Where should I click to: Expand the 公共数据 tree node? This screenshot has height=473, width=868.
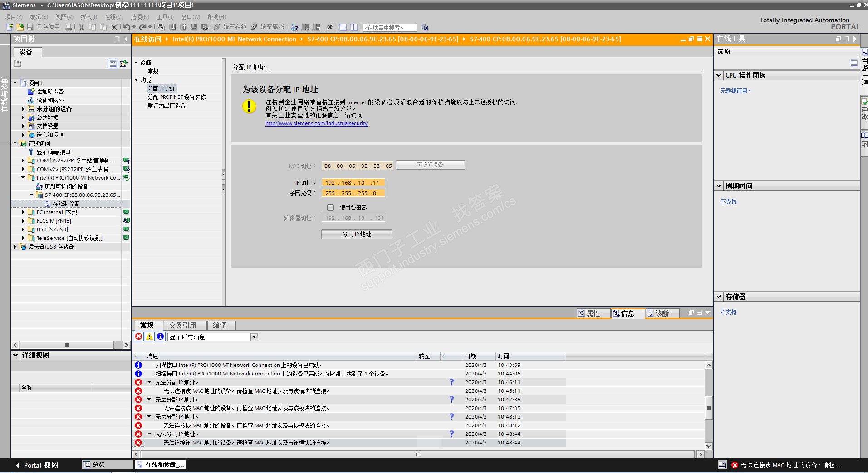tap(23, 117)
